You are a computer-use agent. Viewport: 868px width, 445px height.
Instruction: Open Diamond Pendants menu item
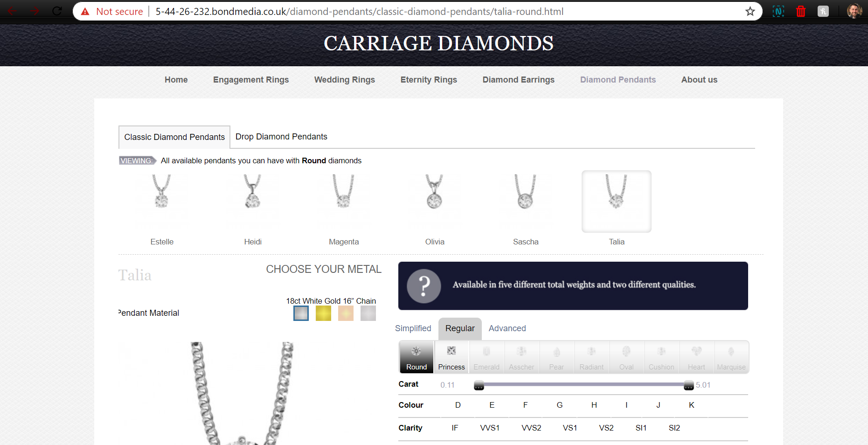[618, 80]
